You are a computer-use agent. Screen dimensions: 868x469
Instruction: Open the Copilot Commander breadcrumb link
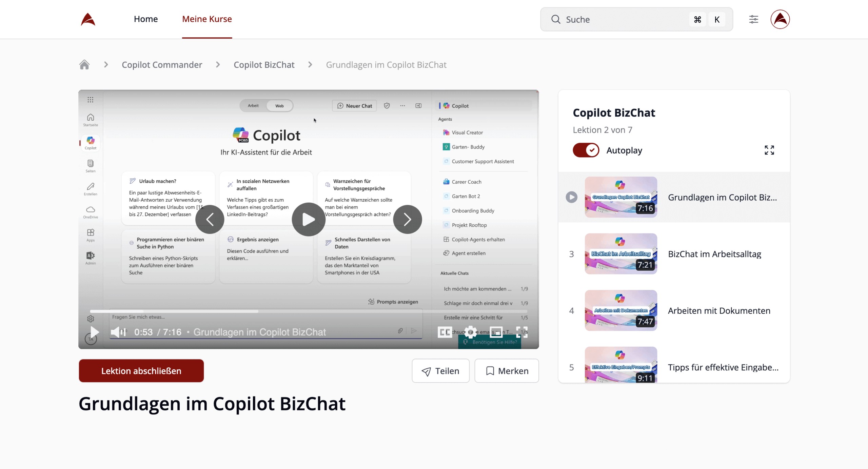(162, 64)
